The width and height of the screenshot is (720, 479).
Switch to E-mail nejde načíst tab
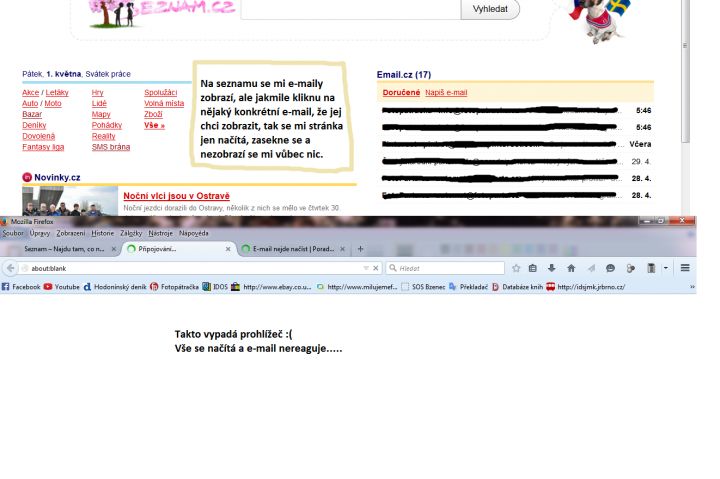pos(293,249)
